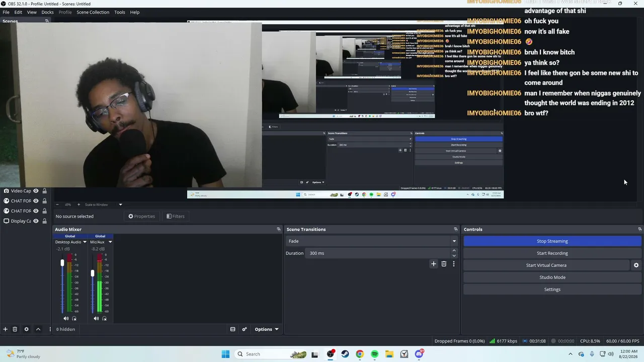Open Spotify from the taskbar

374,354
